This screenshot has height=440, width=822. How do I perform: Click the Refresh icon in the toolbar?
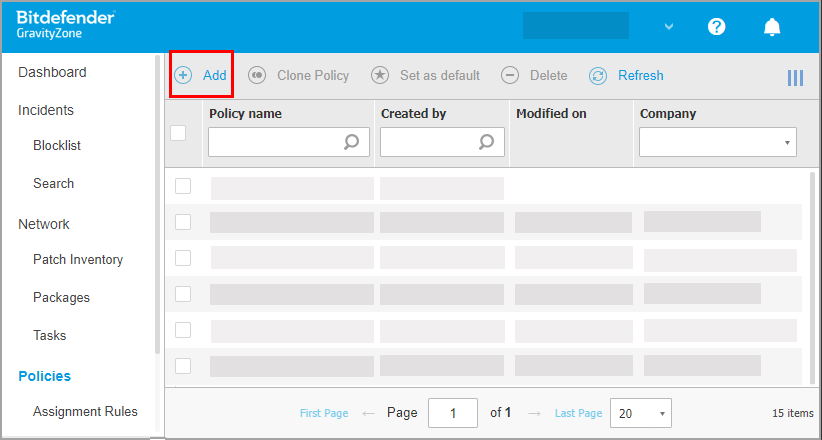(x=598, y=75)
